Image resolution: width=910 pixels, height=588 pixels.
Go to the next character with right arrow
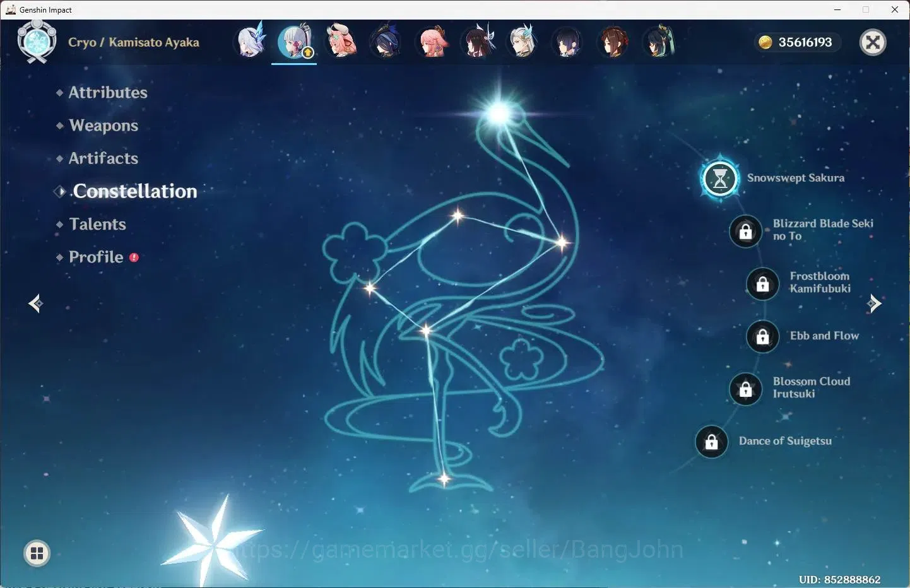point(874,303)
